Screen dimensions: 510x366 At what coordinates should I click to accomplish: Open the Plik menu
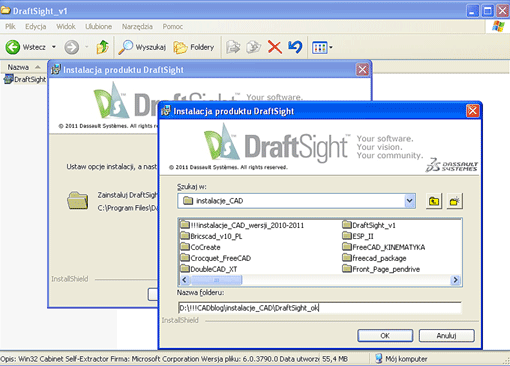[10, 26]
